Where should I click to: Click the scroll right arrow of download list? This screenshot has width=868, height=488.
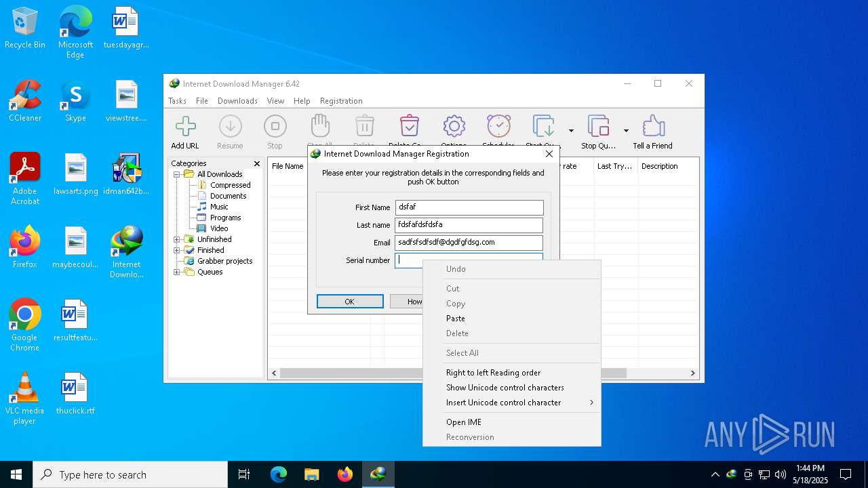click(692, 373)
